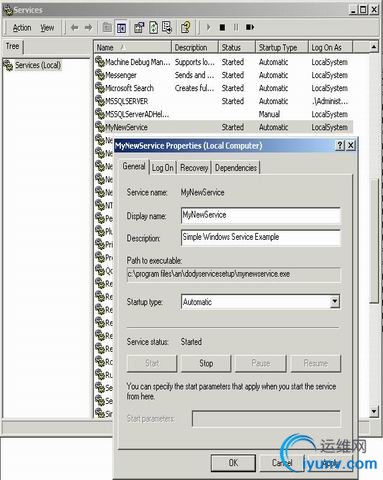Click the Stop Service square icon
The image size is (383, 480).
click(222, 27)
